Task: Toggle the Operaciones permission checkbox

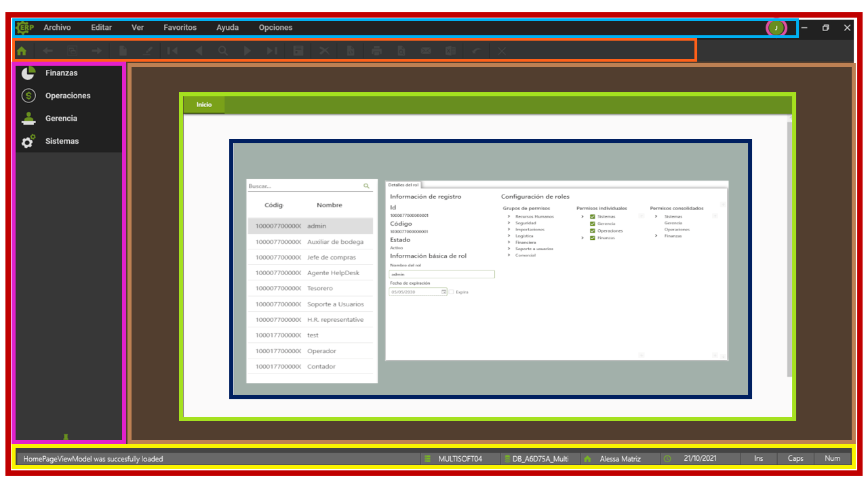Action: pyautogui.click(x=593, y=231)
